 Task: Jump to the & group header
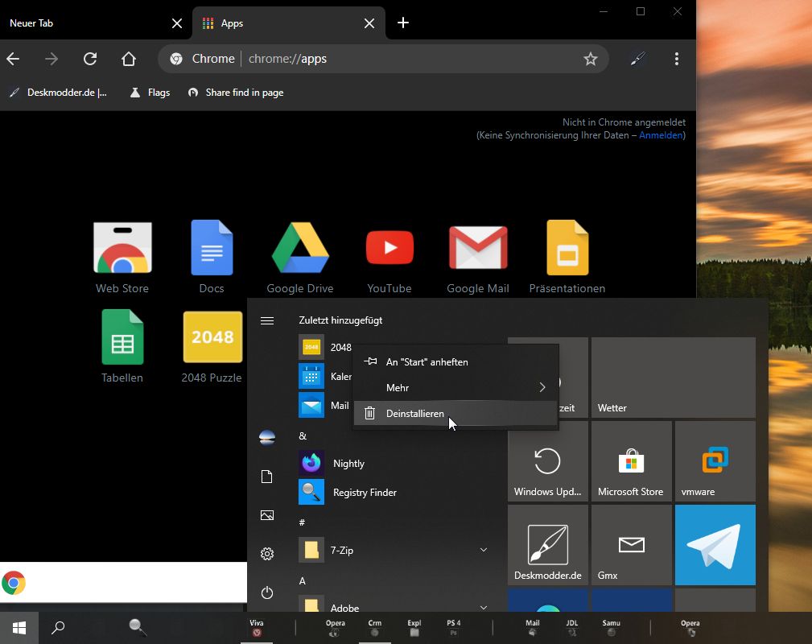pos(303,436)
